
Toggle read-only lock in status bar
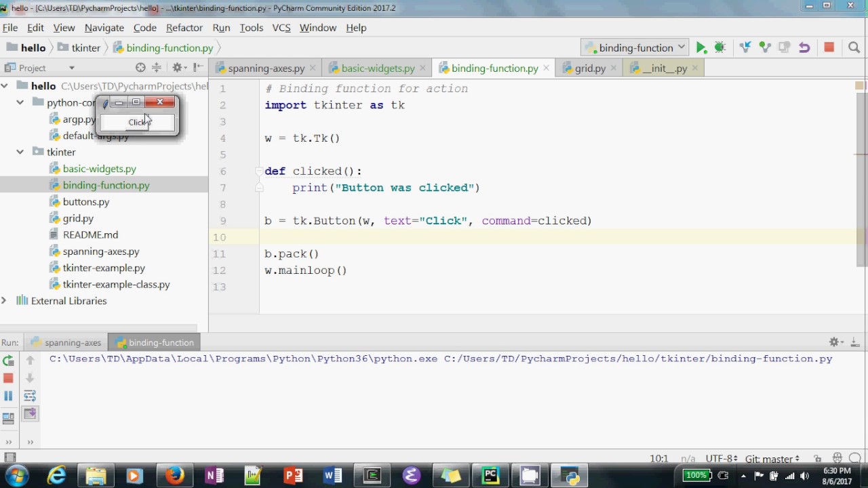coord(818,459)
